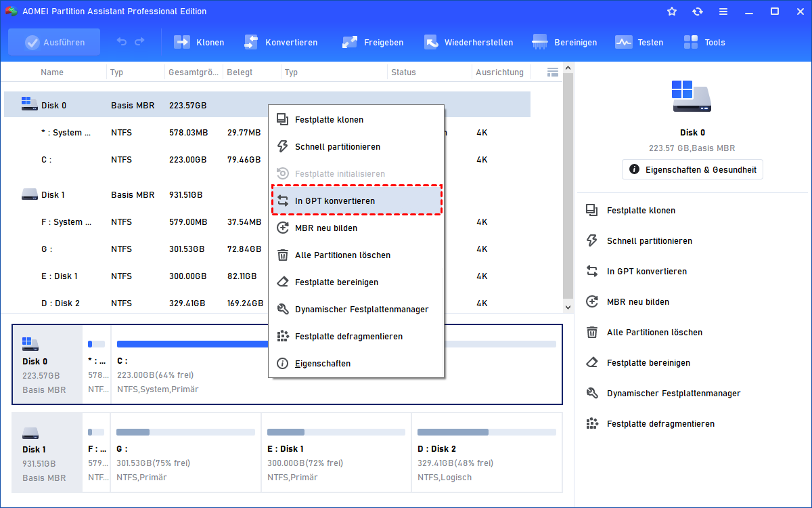Open the hamburger menu in title bar
Viewport: 812px width, 508px height.
click(x=723, y=12)
